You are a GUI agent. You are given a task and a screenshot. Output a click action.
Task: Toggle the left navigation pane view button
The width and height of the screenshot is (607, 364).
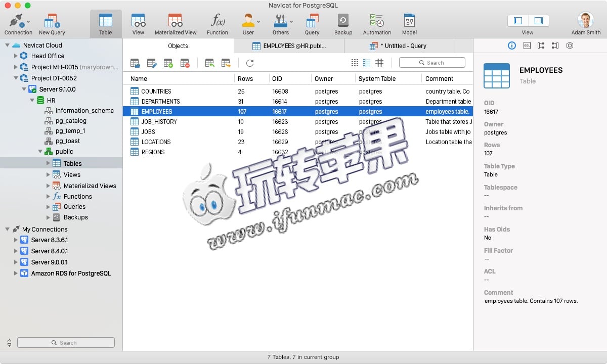click(518, 21)
